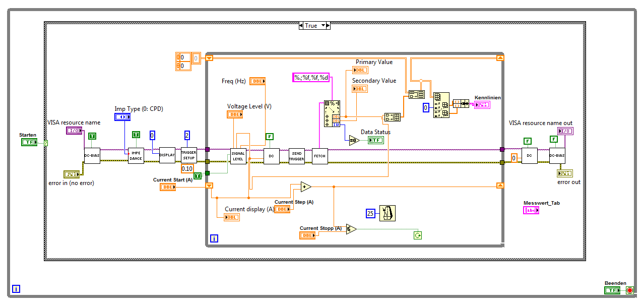Click the Imp Type (0: CPD) label

tap(139, 109)
